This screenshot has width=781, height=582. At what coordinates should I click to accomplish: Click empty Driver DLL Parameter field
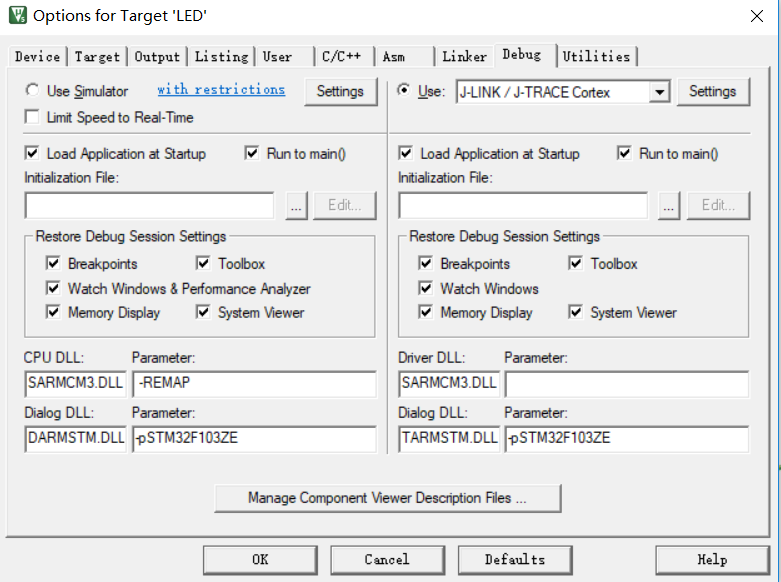pos(627,383)
